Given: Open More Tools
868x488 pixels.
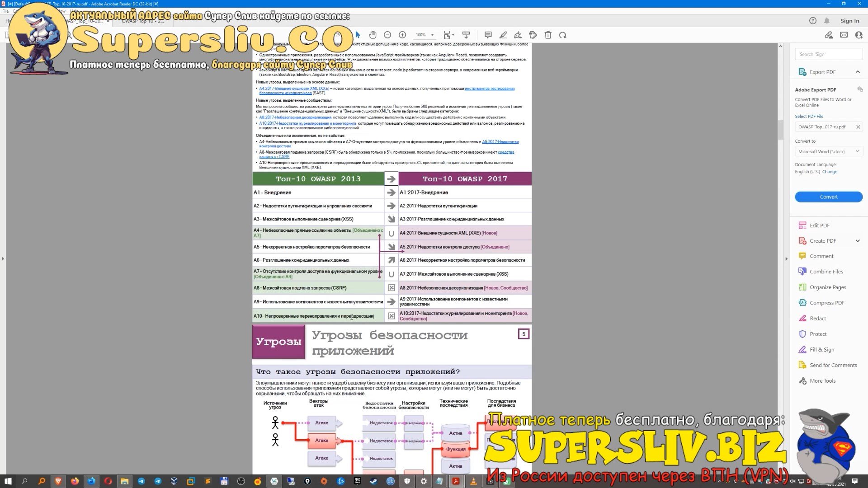Looking at the screenshot, I should 823,381.
